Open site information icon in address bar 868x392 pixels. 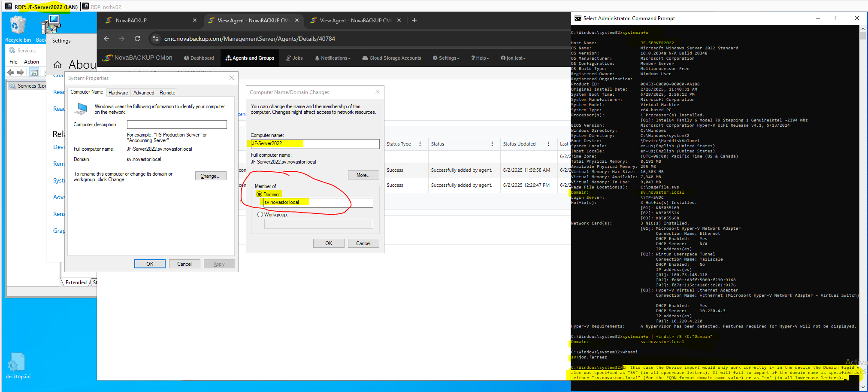tap(156, 39)
